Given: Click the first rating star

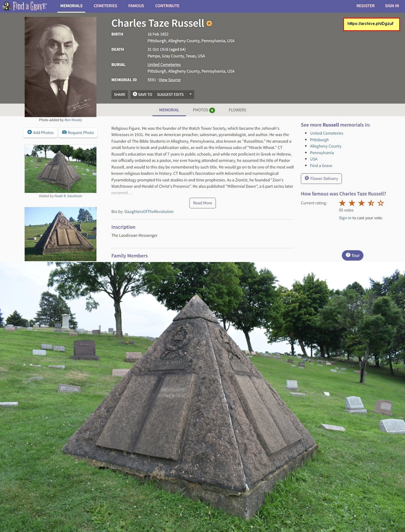Looking at the screenshot, I should pyautogui.click(x=342, y=203).
